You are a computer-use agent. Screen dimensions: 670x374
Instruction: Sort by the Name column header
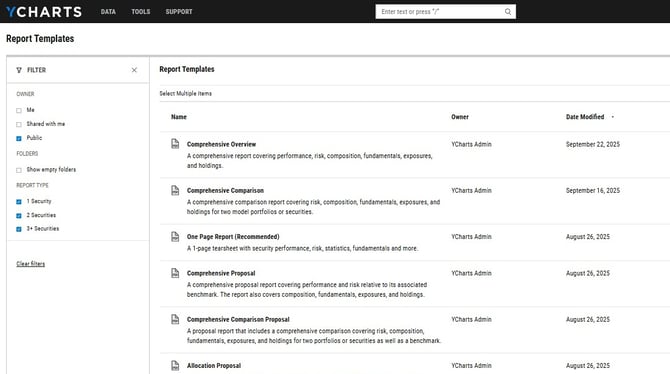tap(179, 117)
